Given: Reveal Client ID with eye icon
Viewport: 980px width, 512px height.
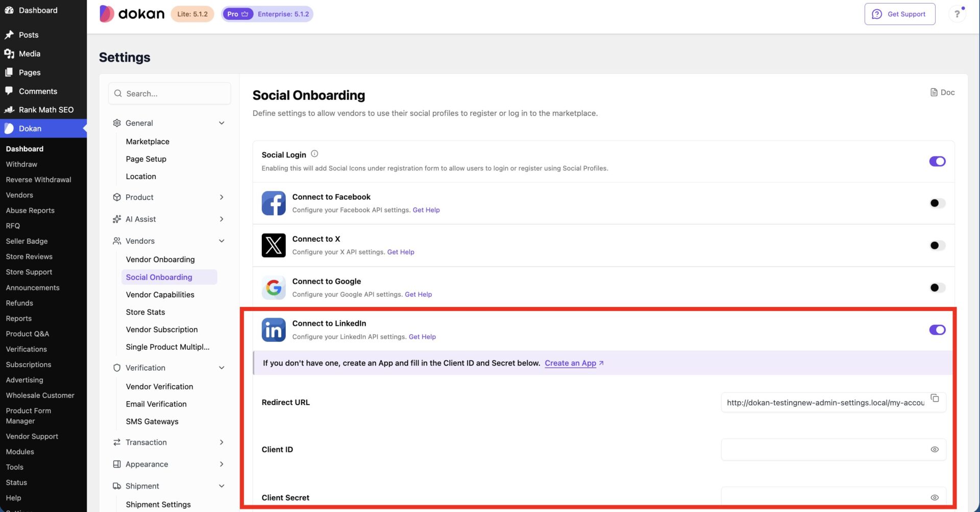Looking at the screenshot, I should coord(935,449).
